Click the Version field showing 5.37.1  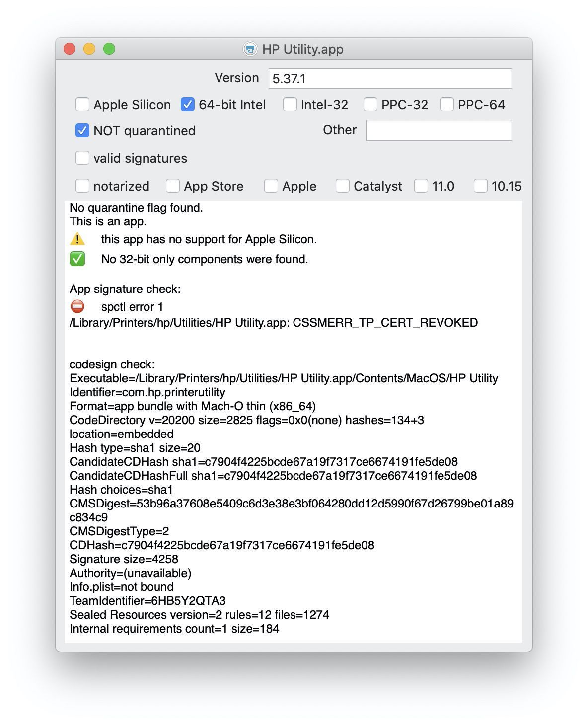[390, 78]
